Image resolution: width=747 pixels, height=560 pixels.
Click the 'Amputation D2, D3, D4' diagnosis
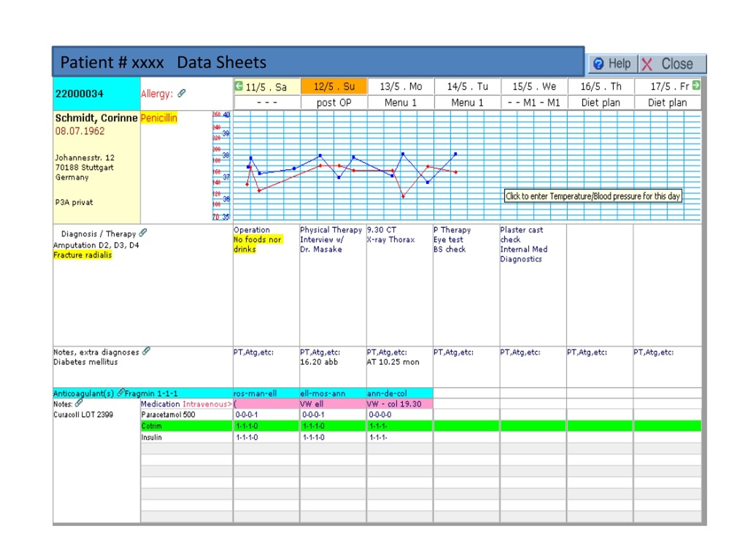pos(96,245)
